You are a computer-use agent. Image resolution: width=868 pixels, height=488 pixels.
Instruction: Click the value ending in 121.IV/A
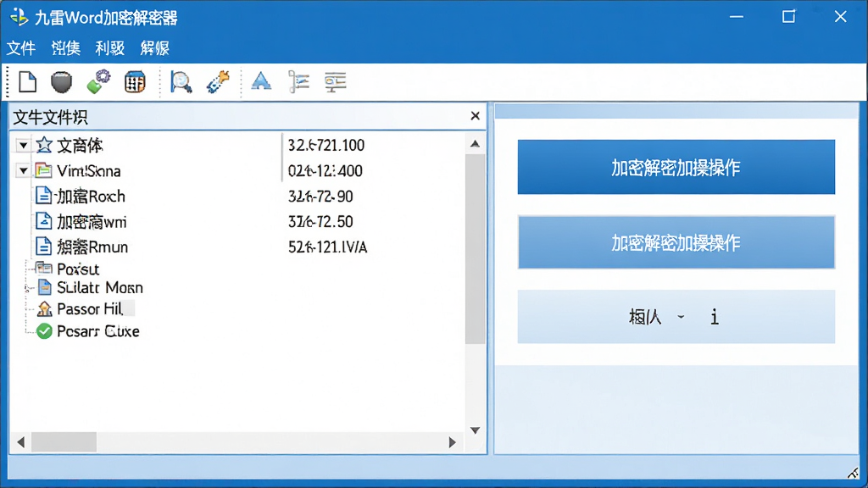[x=328, y=247]
